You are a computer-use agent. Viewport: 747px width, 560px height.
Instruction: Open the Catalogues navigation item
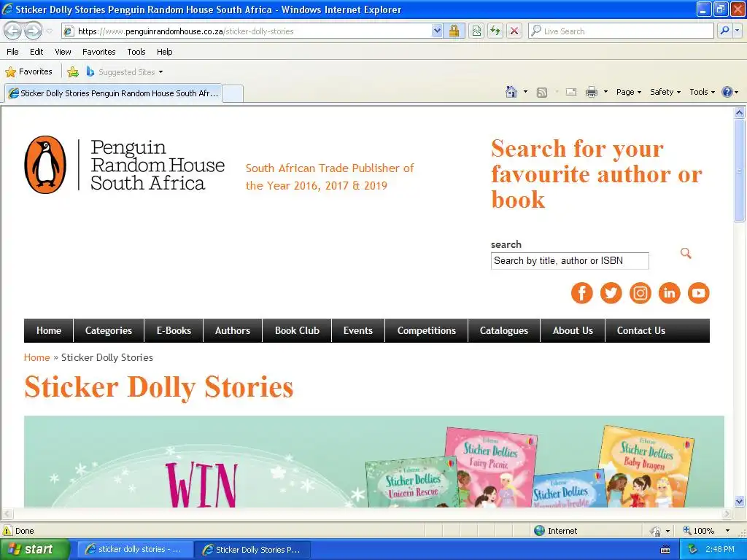(504, 330)
